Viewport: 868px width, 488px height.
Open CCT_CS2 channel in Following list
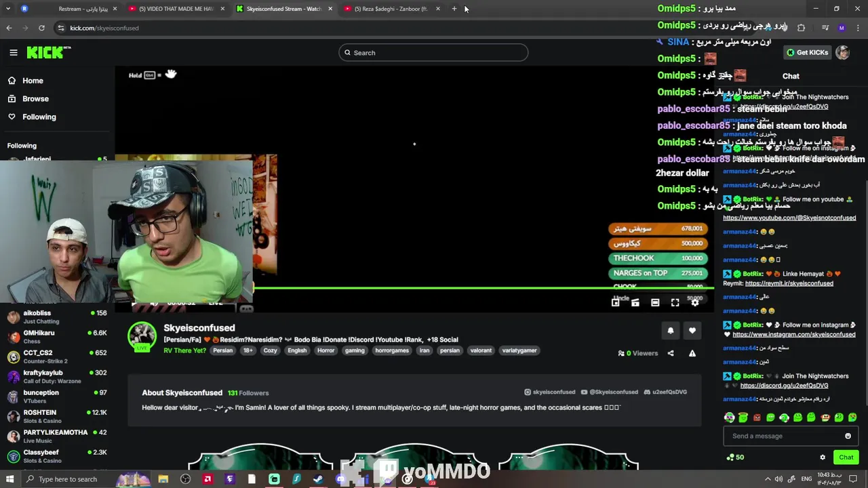click(x=57, y=357)
